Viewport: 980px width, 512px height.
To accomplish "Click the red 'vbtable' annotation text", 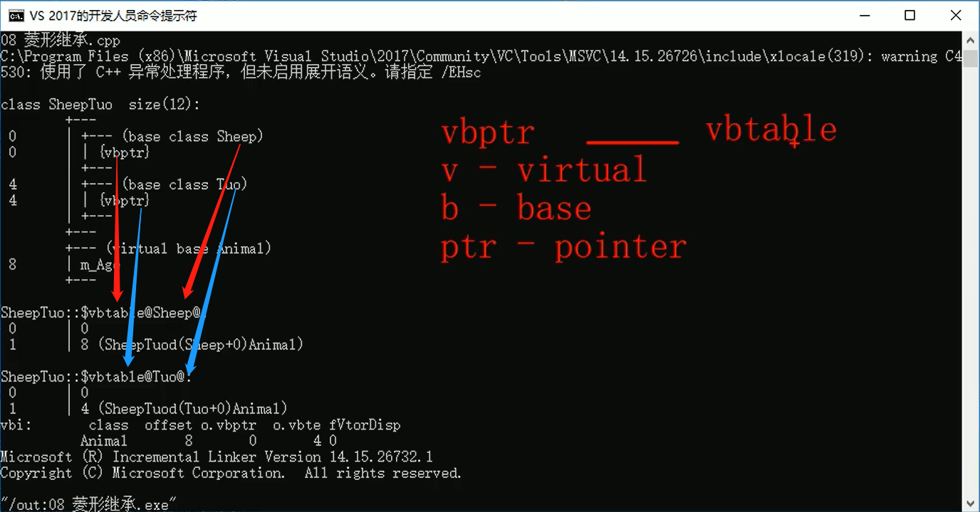I will 771,130.
